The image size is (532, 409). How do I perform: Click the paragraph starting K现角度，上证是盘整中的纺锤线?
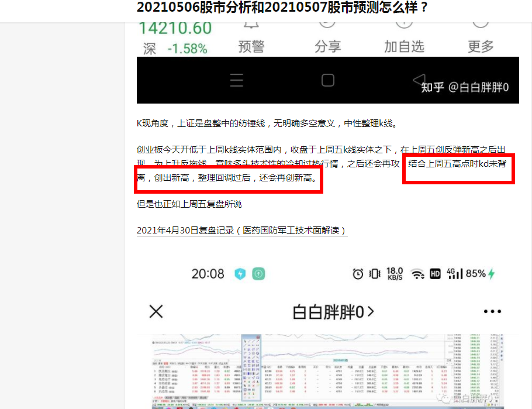pyautogui.click(x=267, y=123)
